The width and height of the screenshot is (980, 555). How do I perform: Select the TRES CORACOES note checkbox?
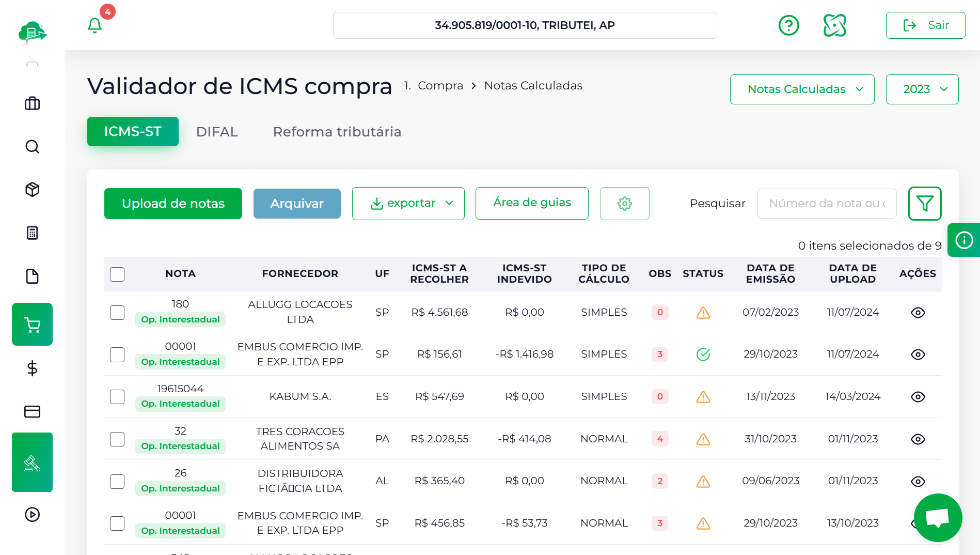pyautogui.click(x=117, y=439)
